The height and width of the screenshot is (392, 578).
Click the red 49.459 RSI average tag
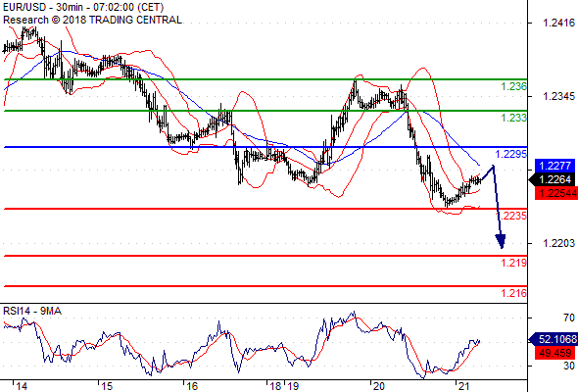pyautogui.click(x=554, y=353)
